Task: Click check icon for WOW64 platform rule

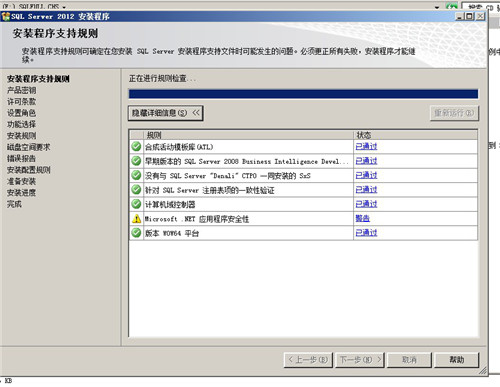Action: tap(136, 233)
